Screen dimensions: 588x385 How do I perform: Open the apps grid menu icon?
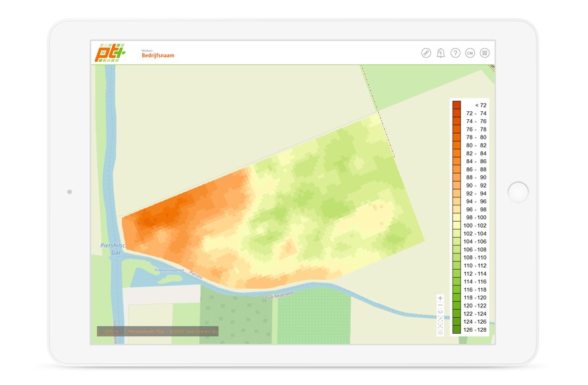(x=485, y=53)
